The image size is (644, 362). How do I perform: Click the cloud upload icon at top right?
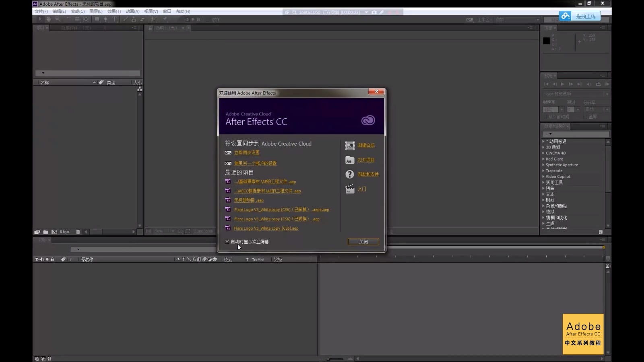[x=566, y=16]
